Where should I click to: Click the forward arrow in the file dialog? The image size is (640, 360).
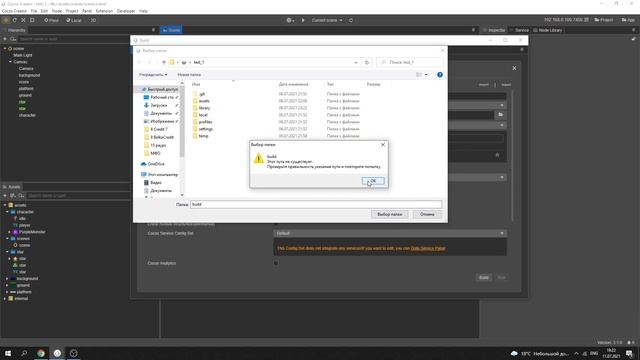[x=149, y=62]
